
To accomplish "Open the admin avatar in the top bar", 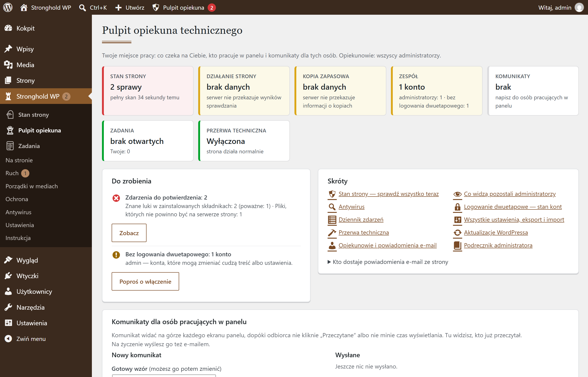I will pyautogui.click(x=579, y=7).
